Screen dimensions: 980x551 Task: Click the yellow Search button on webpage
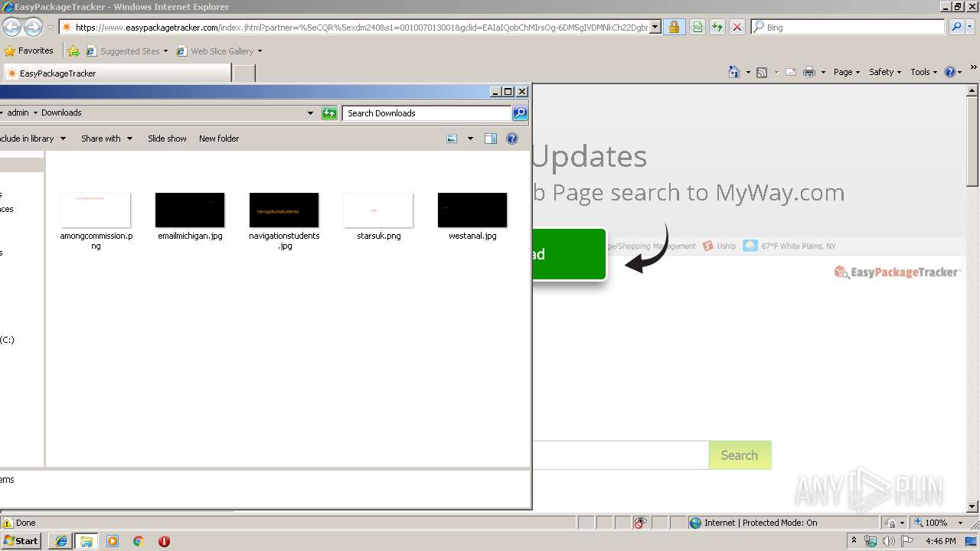740,455
